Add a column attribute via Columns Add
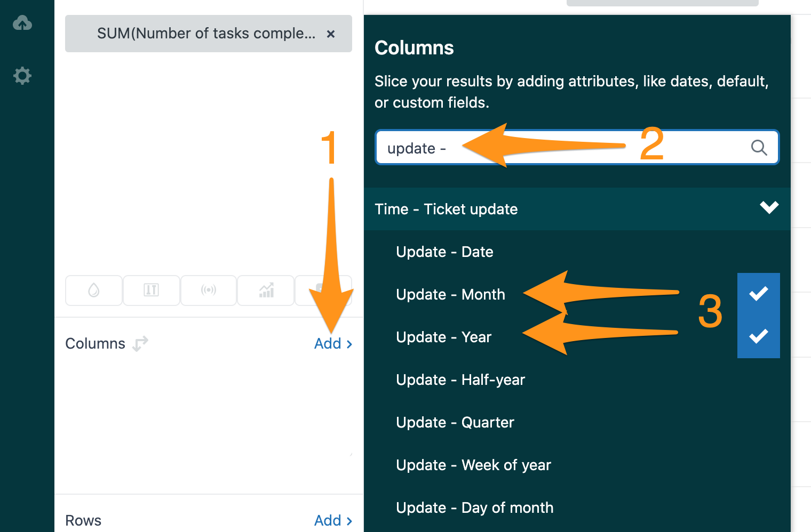Image resolution: width=811 pixels, height=532 pixels. click(x=333, y=344)
